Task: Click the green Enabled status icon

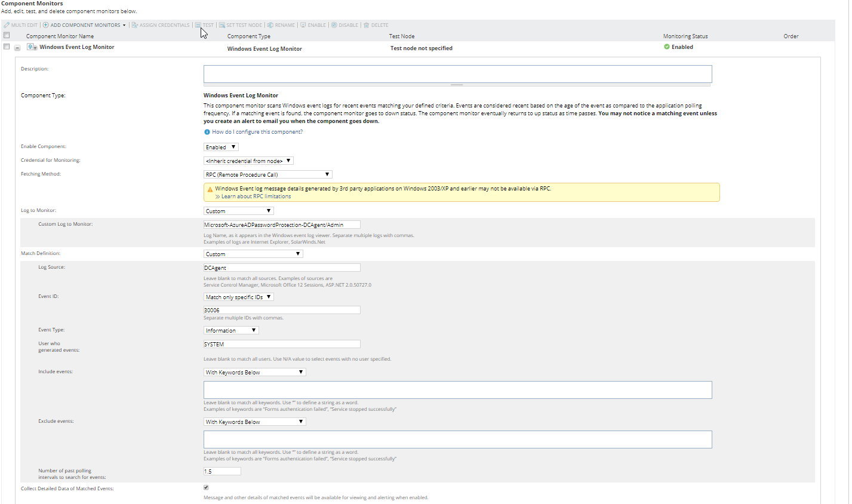Action: pyautogui.click(x=667, y=47)
